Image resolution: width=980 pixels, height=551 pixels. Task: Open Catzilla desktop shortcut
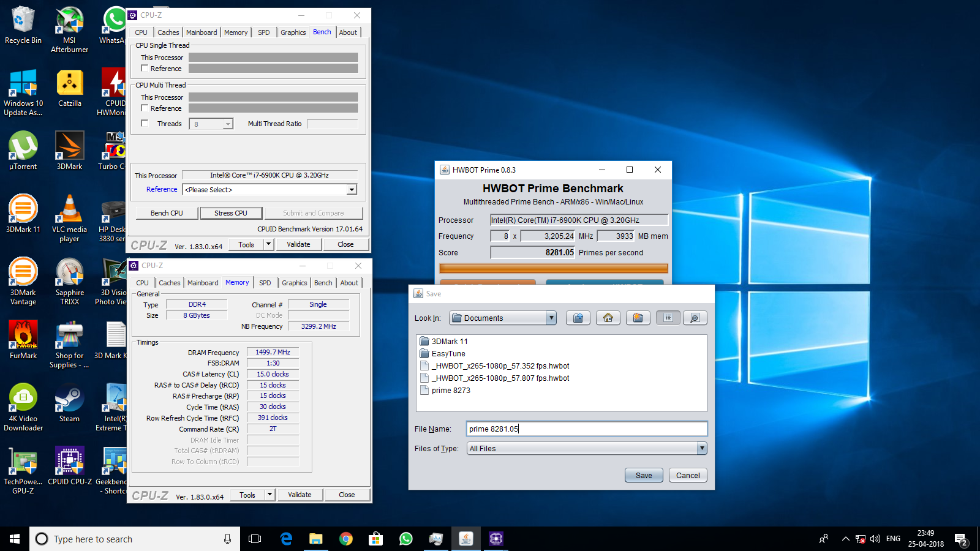click(69, 88)
